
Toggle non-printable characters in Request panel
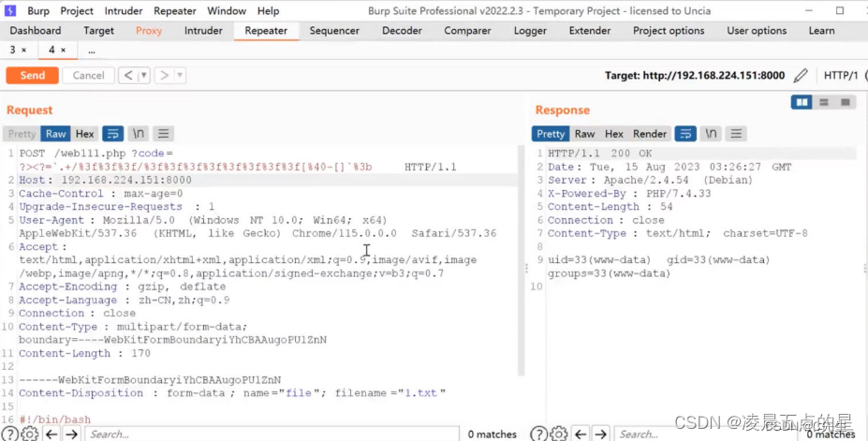138,133
